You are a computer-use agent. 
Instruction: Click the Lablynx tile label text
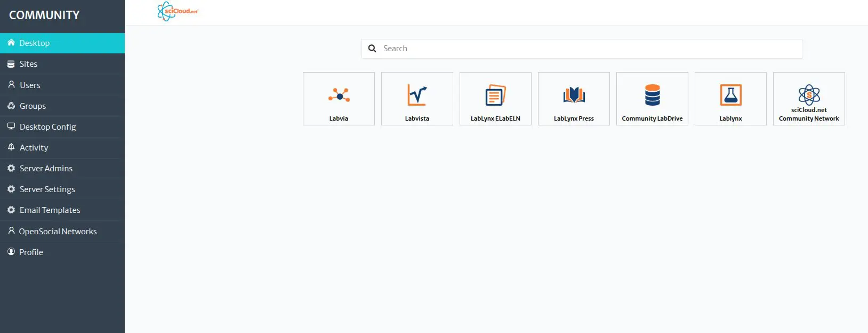click(x=730, y=118)
